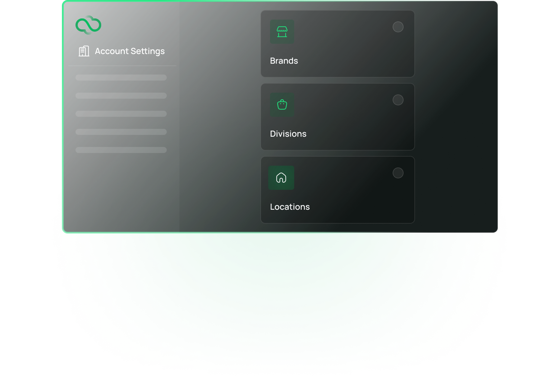Click the Locations home icon
This screenshot has height=392, width=560.
coord(281,178)
